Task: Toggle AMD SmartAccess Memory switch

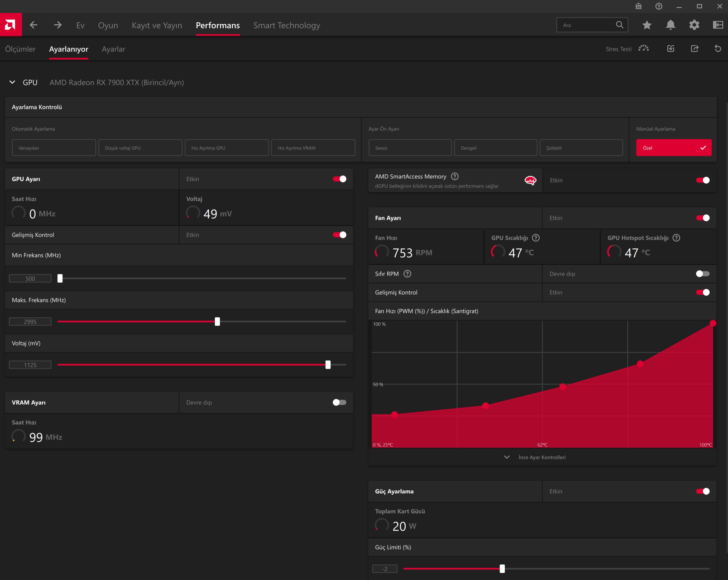Action: (x=703, y=180)
